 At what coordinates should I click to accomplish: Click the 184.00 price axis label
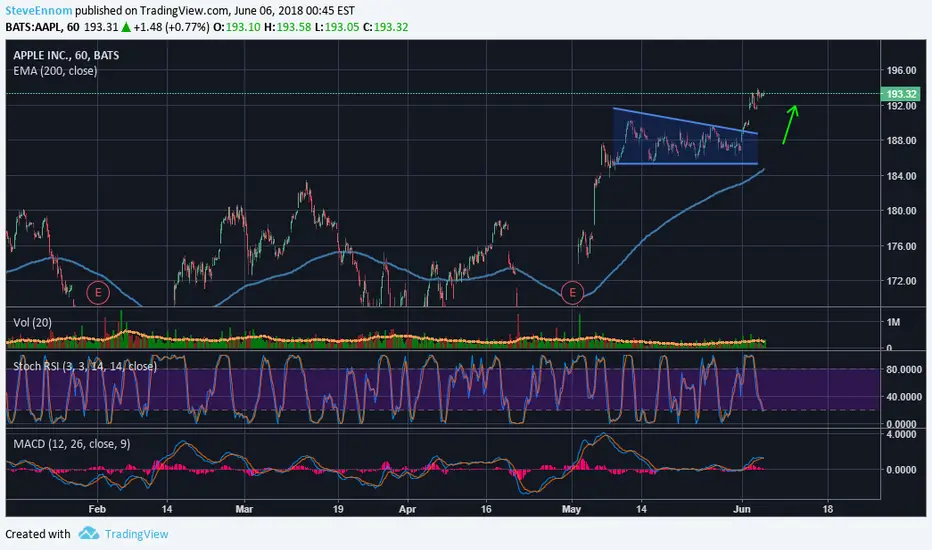[x=901, y=176]
